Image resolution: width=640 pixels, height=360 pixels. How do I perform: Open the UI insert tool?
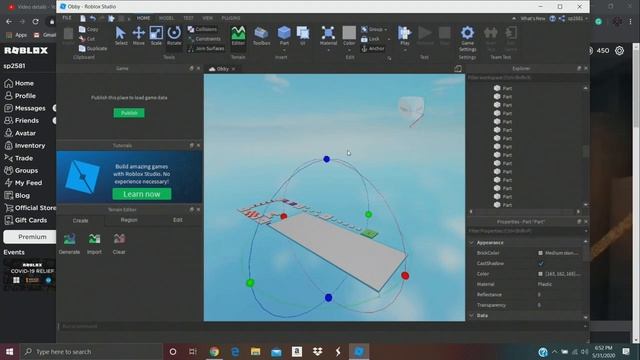303,36
